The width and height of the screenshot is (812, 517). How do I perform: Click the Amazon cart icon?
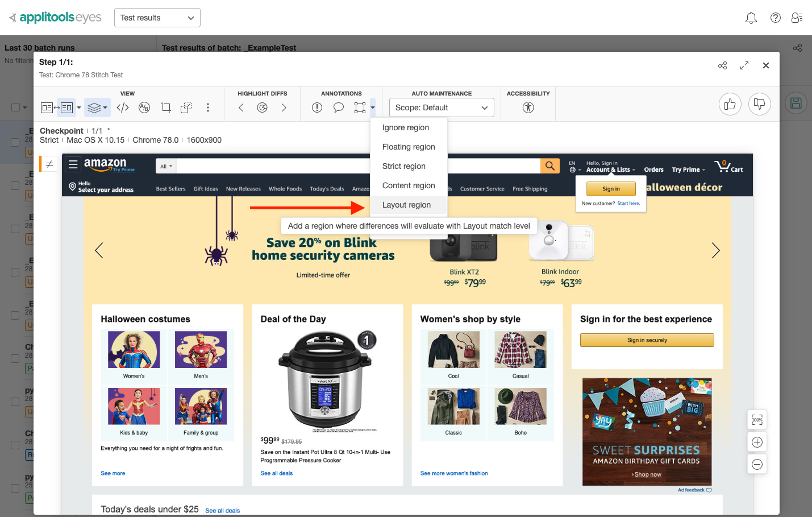pos(728,166)
